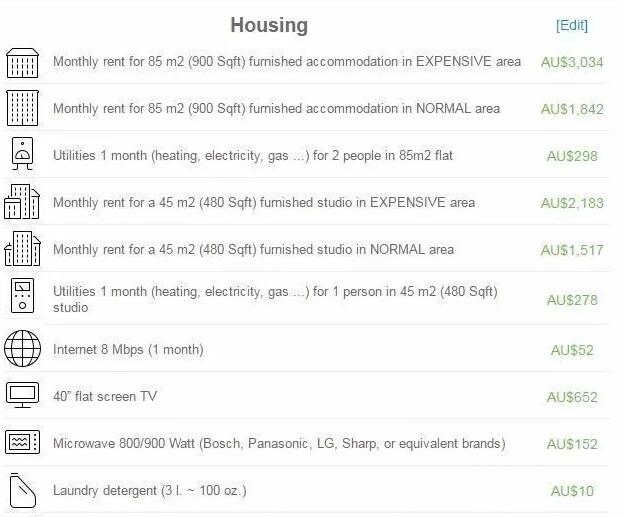This screenshot has width=626, height=517.
Task: Click the Internet globe icon
Action: tap(22, 349)
